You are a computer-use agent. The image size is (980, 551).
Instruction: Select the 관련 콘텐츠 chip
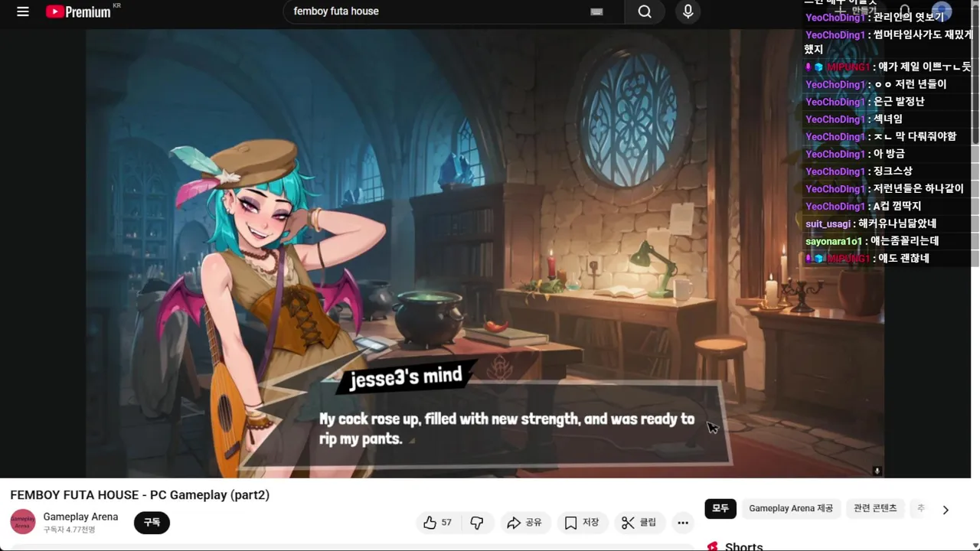[x=875, y=508]
